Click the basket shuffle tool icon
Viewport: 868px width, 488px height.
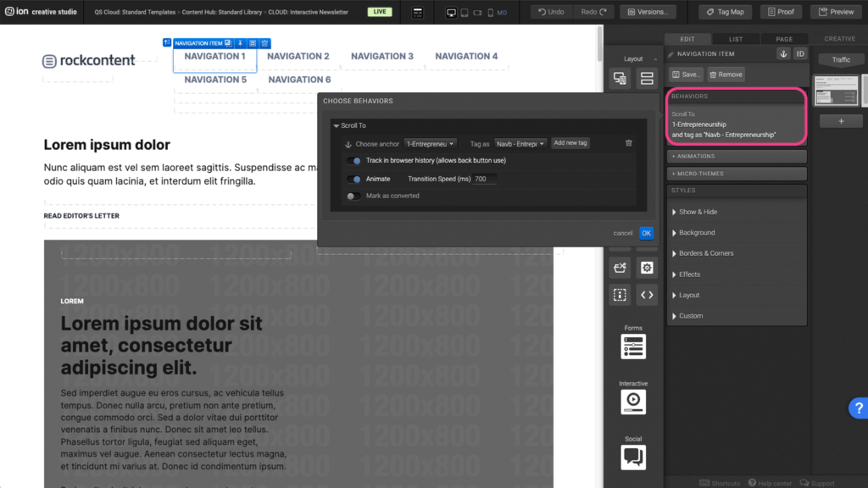620,268
